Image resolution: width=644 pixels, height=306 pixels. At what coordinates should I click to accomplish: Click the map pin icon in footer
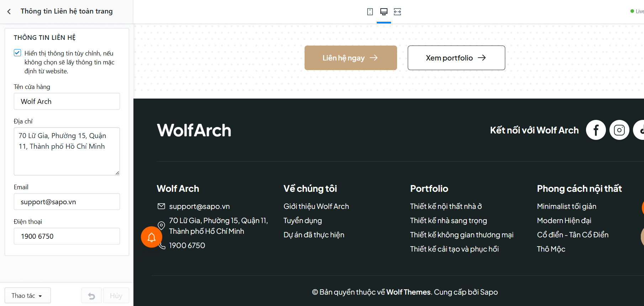pos(161,226)
